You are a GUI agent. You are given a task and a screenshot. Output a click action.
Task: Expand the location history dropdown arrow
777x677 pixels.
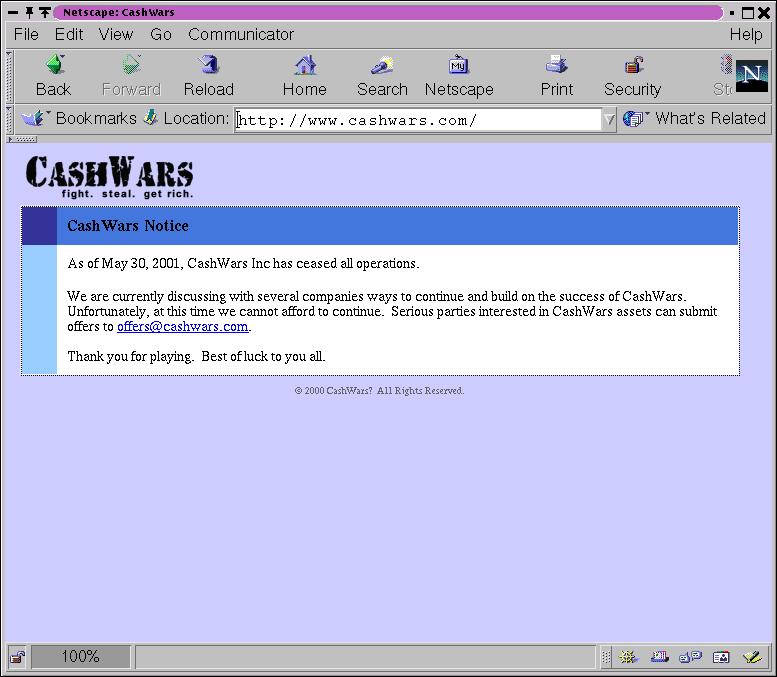point(609,119)
